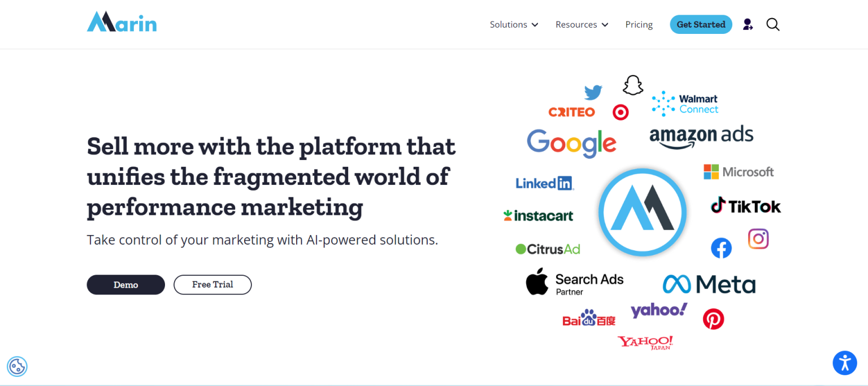This screenshot has height=386, width=868.
Task: Toggle the accessibility widget
Action: coord(845,363)
